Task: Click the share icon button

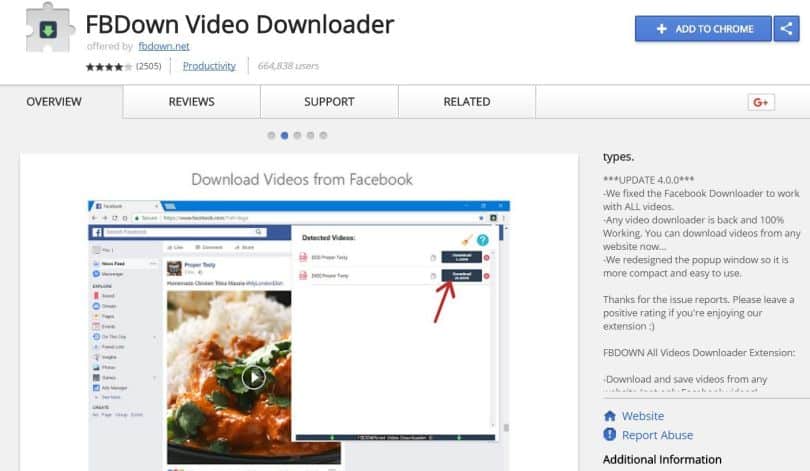Action: point(786,28)
